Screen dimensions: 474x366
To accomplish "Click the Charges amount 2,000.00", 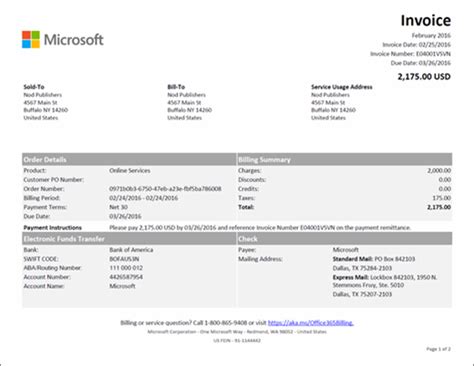I will tap(439, 170).
